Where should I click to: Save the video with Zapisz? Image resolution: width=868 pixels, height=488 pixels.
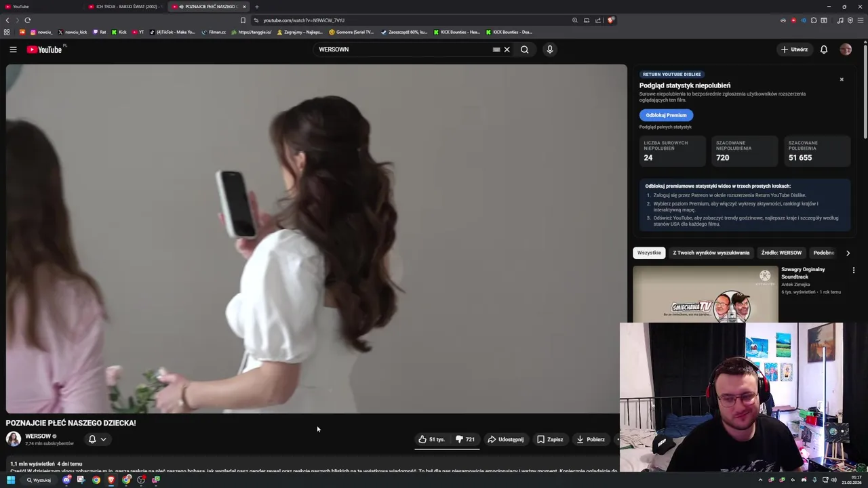pyautogui.click(x=550, y=439)
